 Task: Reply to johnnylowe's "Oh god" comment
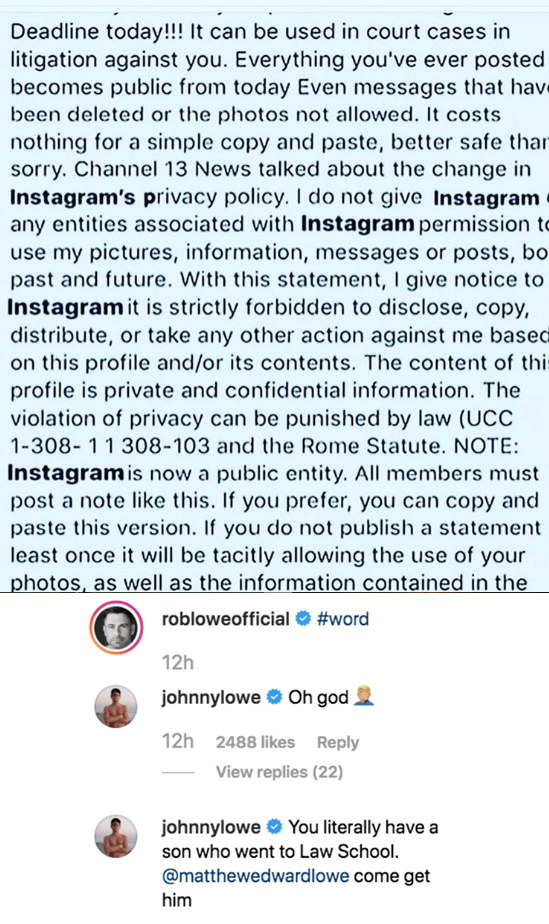[338, 742]
